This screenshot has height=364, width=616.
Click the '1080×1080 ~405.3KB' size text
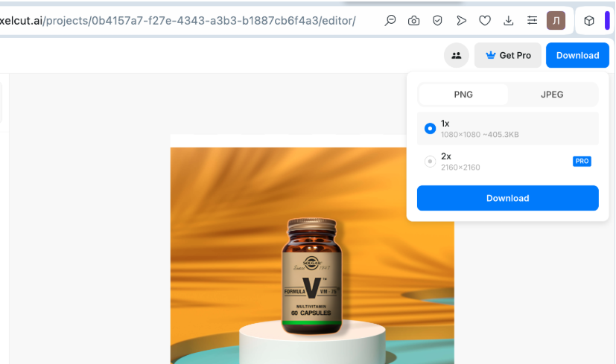480,134
